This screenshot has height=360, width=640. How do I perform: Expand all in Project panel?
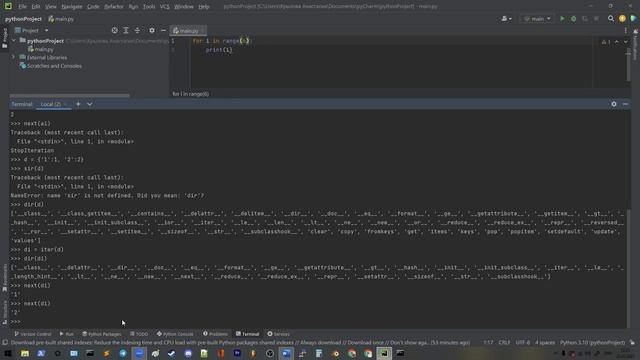tap(126, 30)
